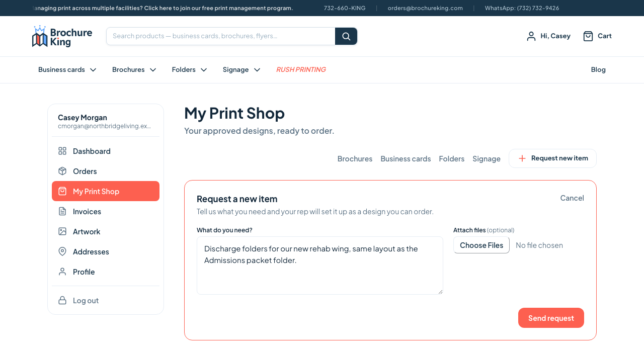Go to Artwork in sidebar
Viewport: 644px width, 352px height.
(106, 231)
